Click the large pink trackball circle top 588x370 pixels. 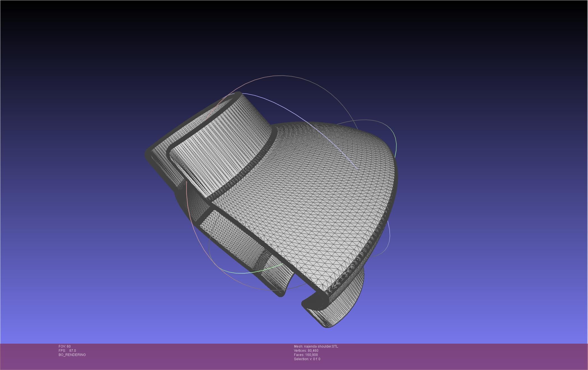pyautogui.click(x=281, y=75)
